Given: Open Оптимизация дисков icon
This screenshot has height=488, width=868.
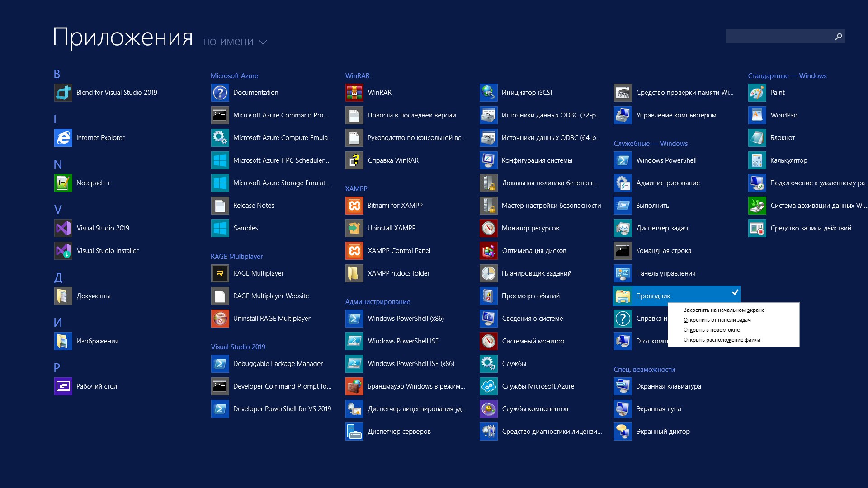Looking at the screenshot, I should pos(489,251).
